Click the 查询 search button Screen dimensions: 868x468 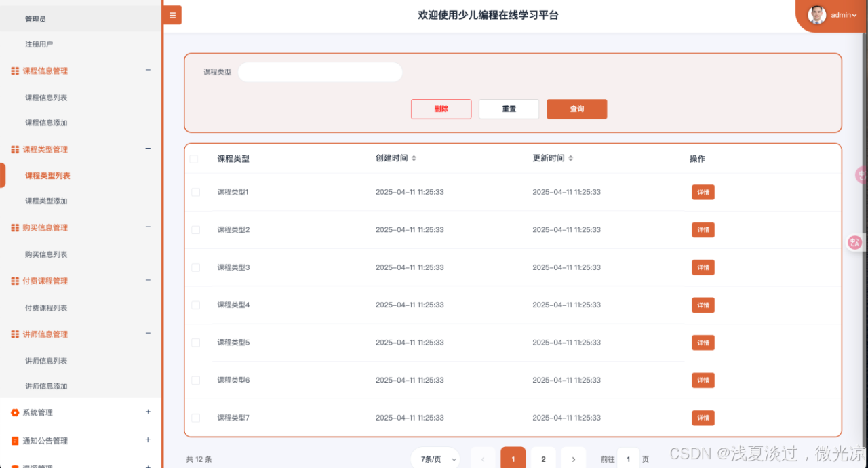coord(576,109)
